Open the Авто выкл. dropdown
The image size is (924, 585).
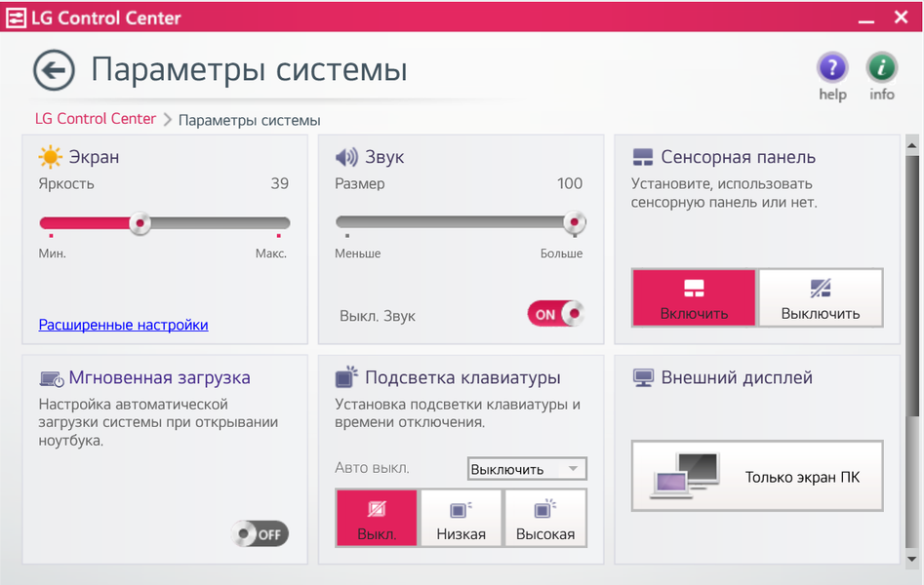527,469
